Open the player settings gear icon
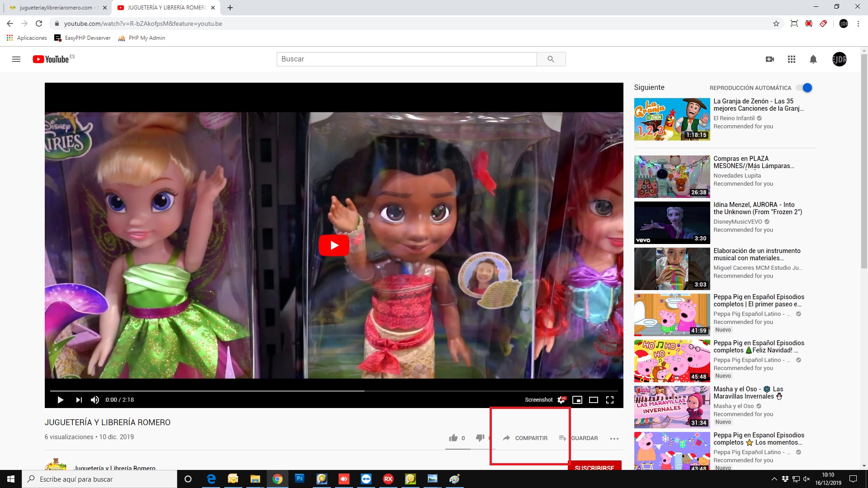Viewport: 868px width, 488px height. click(561, 400)
